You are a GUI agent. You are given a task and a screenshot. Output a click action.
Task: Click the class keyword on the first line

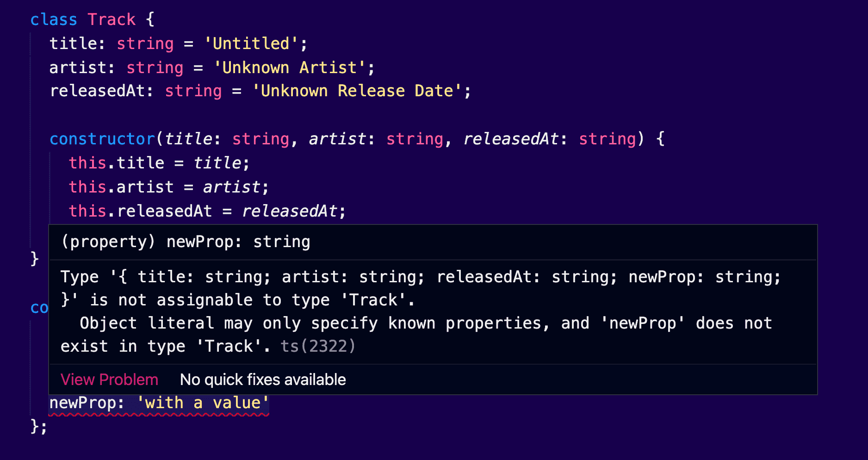point(54,19)
